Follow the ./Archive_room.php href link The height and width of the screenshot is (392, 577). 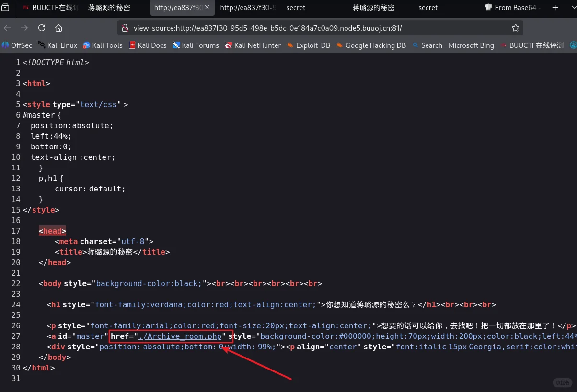pyautogui.click(x=180, y=336)
